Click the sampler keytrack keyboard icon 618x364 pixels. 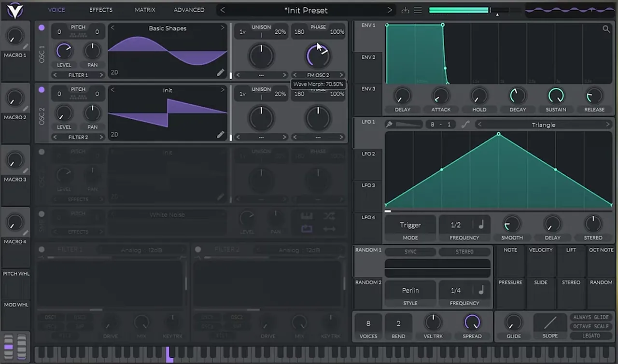[x=307, y=215]
